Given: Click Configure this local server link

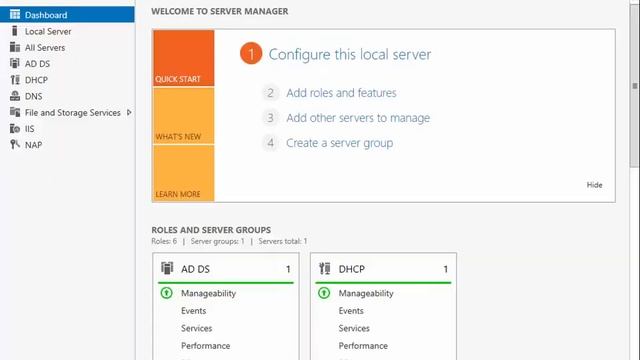Looking at the screenshot, I should (350, 54).
